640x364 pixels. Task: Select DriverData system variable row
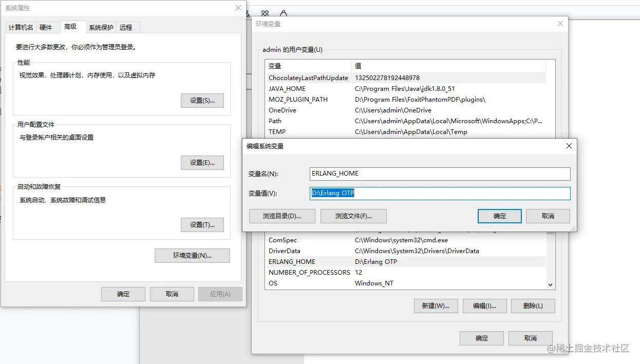406,251
